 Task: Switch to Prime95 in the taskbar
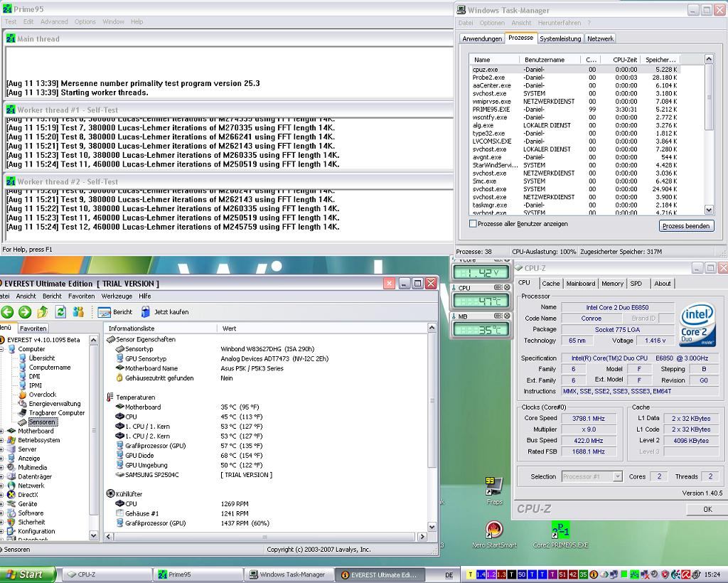coord(198,574)
